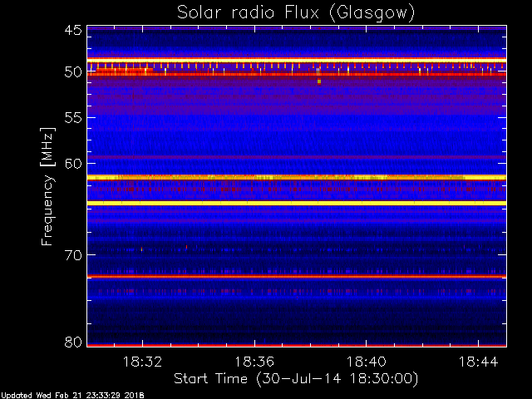Select the 60 frequency axis label
The height and width of the screenshot is (399, 532).
(73, 164)
